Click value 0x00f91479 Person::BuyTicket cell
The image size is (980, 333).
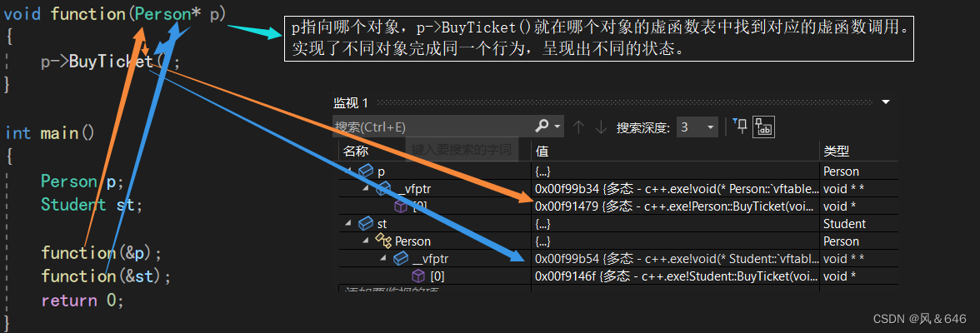[x=675, y=206]
